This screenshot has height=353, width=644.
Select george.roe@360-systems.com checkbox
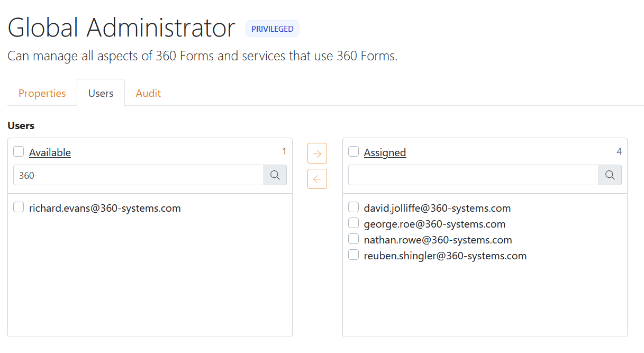353,223
